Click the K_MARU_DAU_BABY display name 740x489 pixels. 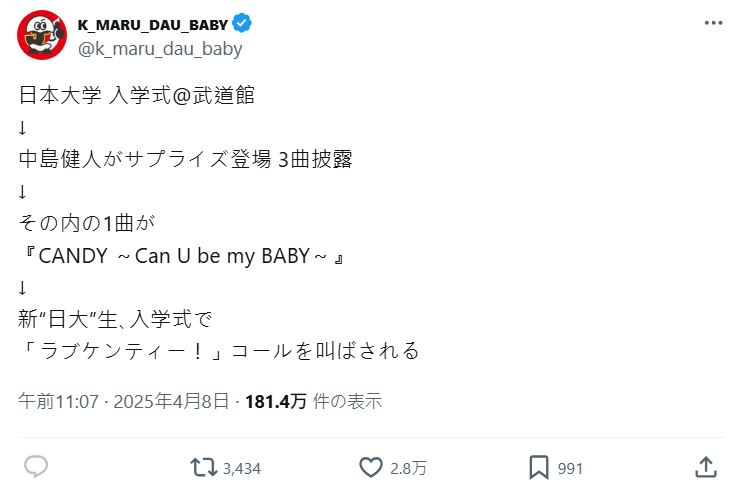[152, 24]
